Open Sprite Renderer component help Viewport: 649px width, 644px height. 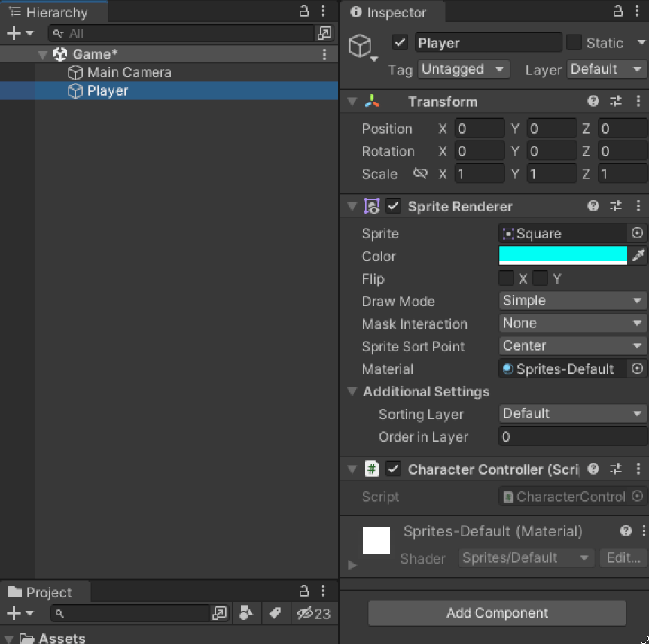[x=593, y=205]
